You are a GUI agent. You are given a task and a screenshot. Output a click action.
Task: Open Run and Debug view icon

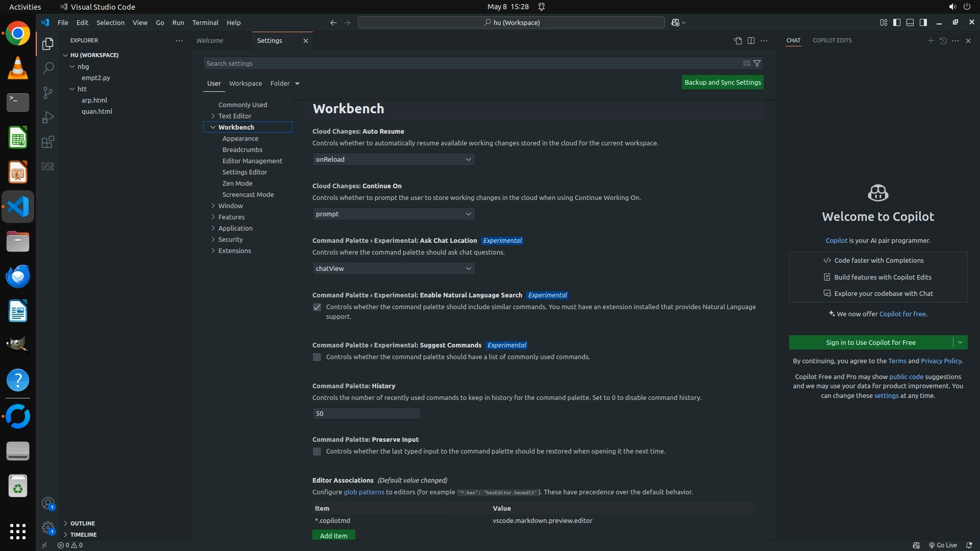pos(48,117)
